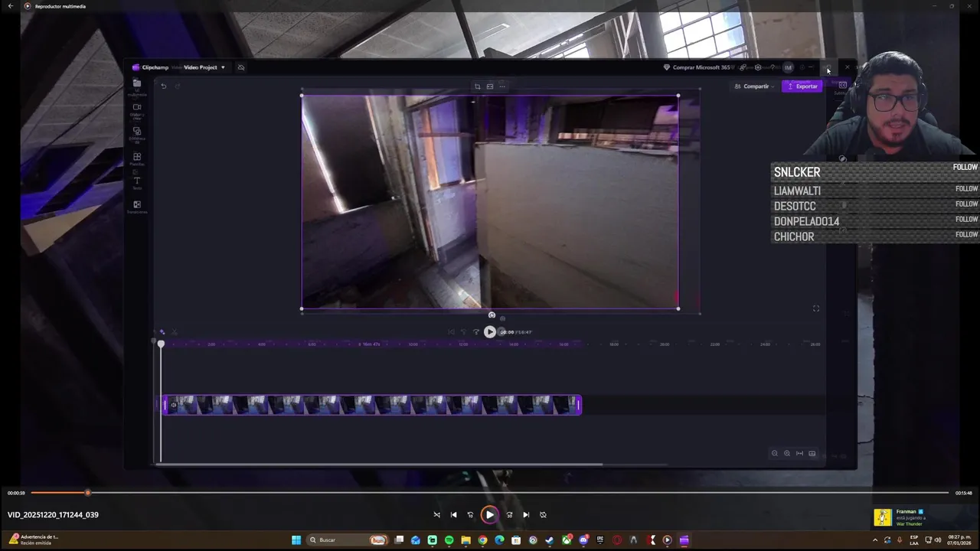The image size is (980, 551).
Task: Play the VID_20251220_171244_039 video
Action: pyautogui.click(x=490, y=515)
